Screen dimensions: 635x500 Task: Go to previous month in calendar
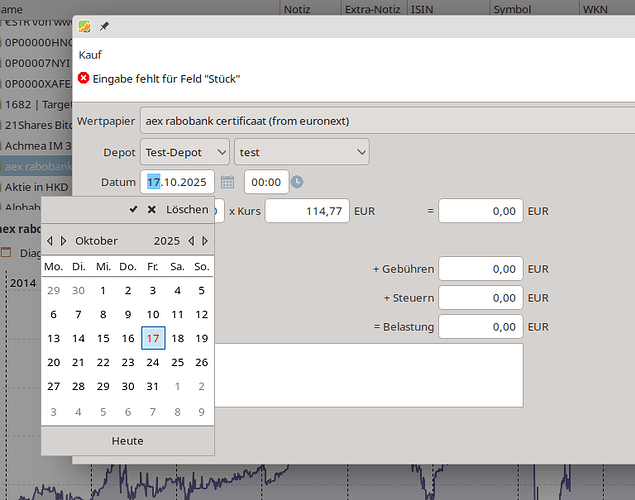click(x=50, y=241)
